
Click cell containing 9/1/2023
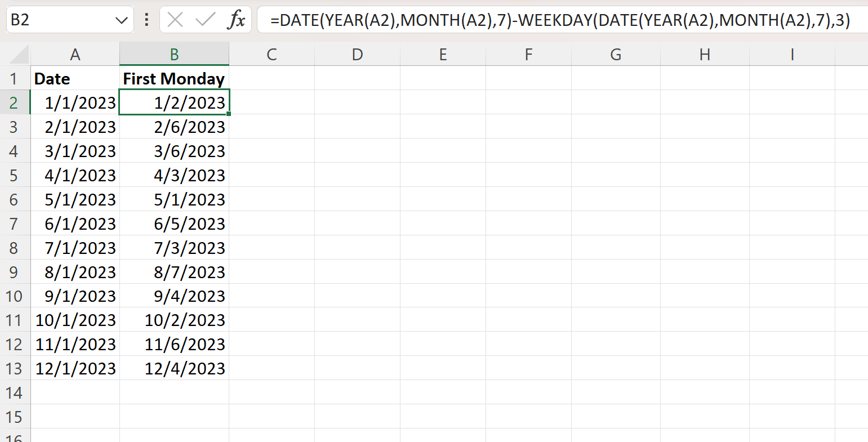click(x=75, y=296)
